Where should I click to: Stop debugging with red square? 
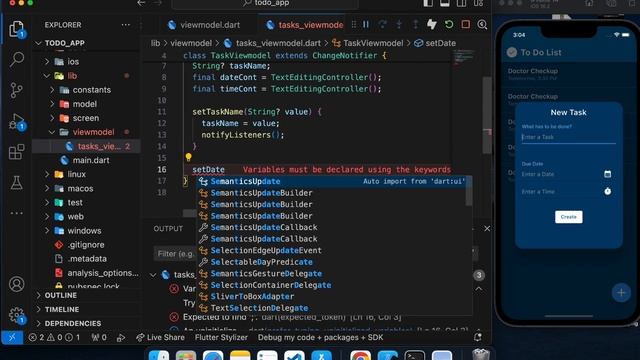coord(465,24)
